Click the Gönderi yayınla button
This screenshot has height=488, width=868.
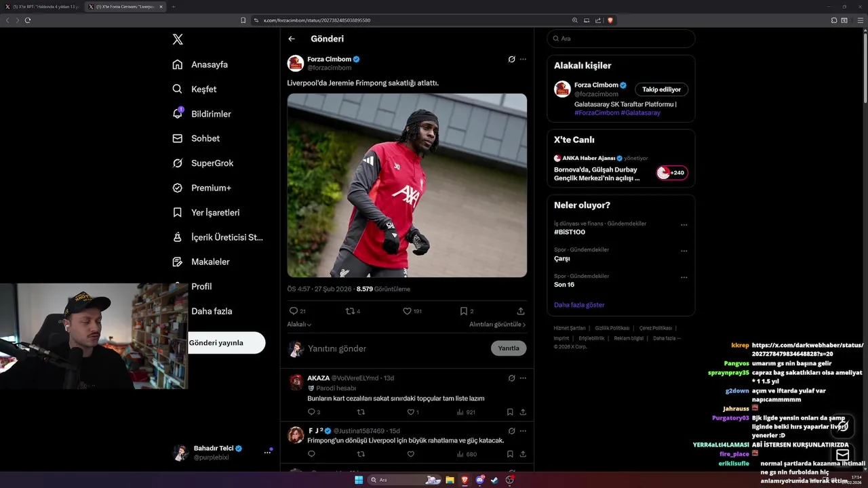226,342
